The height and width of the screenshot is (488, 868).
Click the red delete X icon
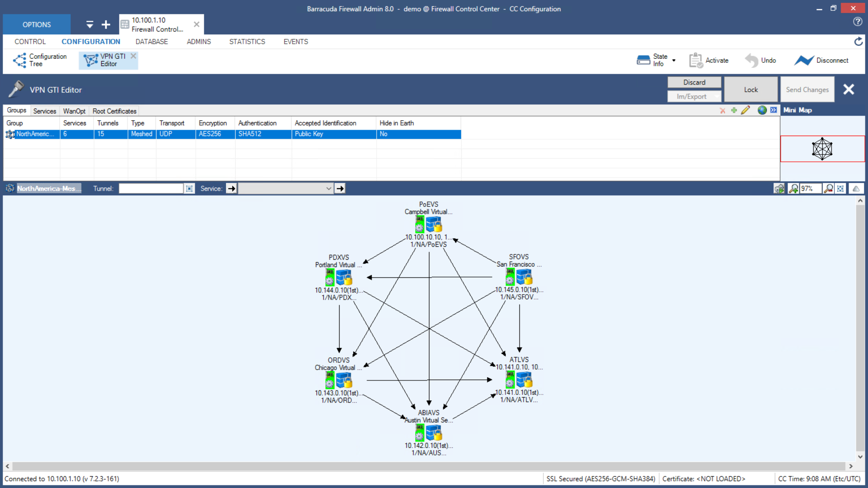pyautogui.click(x=722, y=110)
